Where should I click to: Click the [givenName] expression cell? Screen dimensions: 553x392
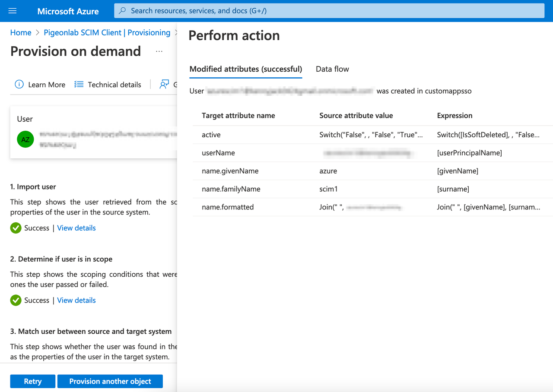[458, 171]
